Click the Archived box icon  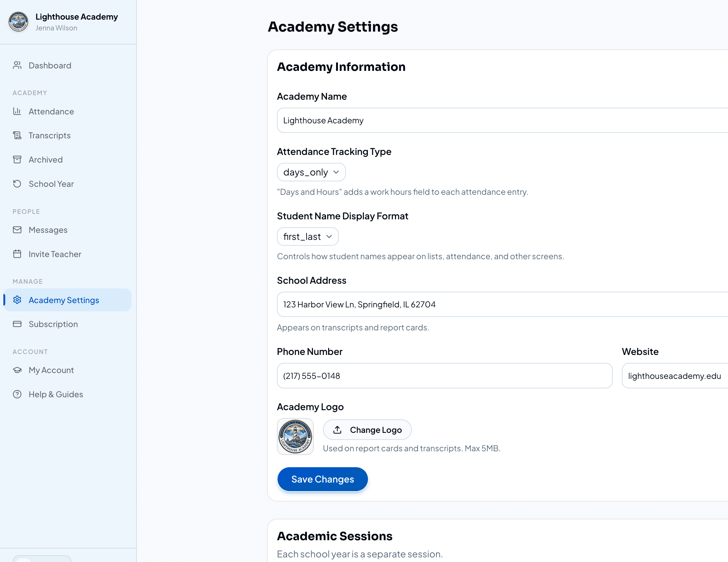tap(17, 160)
